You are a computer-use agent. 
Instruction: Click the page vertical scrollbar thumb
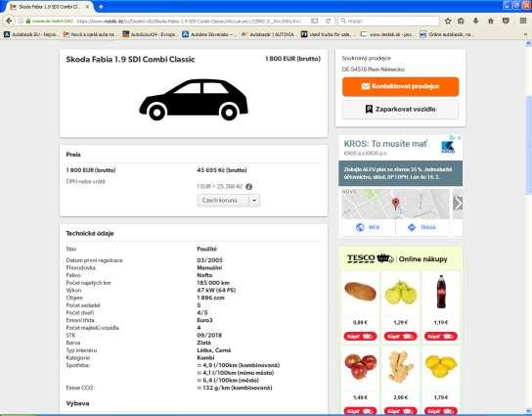[x=528, y=144]
